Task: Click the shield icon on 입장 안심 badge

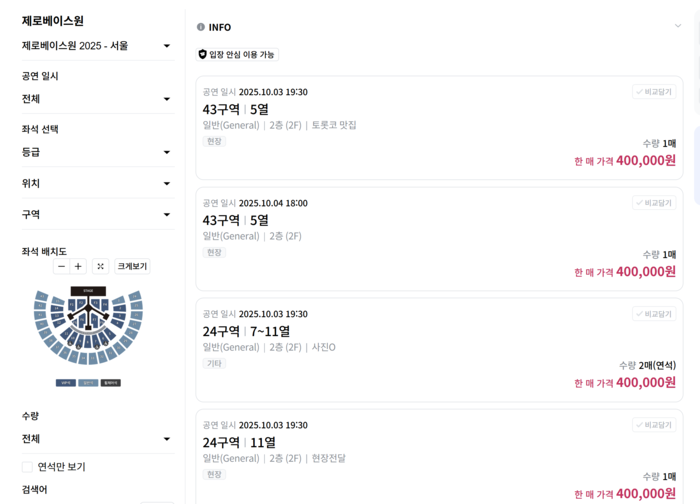Action: tap(203, 54)
